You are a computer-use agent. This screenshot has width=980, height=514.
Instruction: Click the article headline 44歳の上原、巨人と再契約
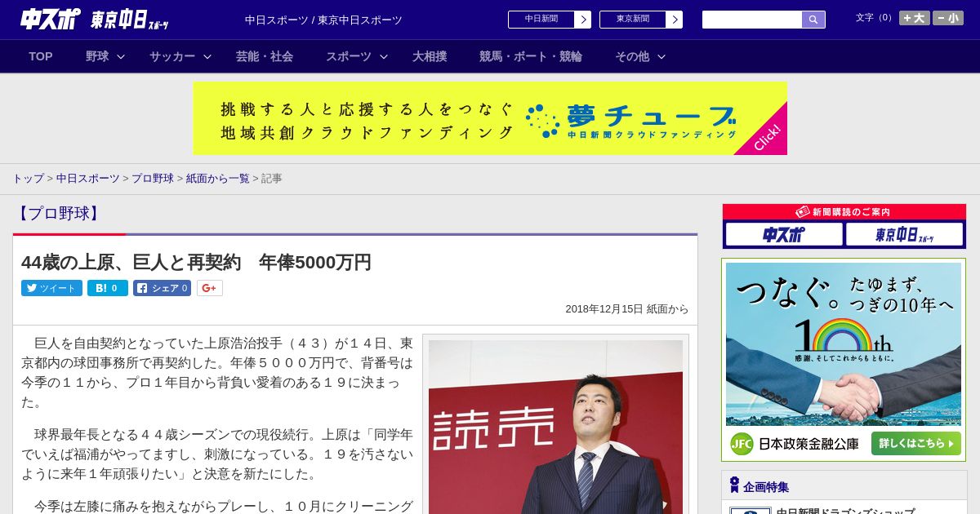point(196,262)
